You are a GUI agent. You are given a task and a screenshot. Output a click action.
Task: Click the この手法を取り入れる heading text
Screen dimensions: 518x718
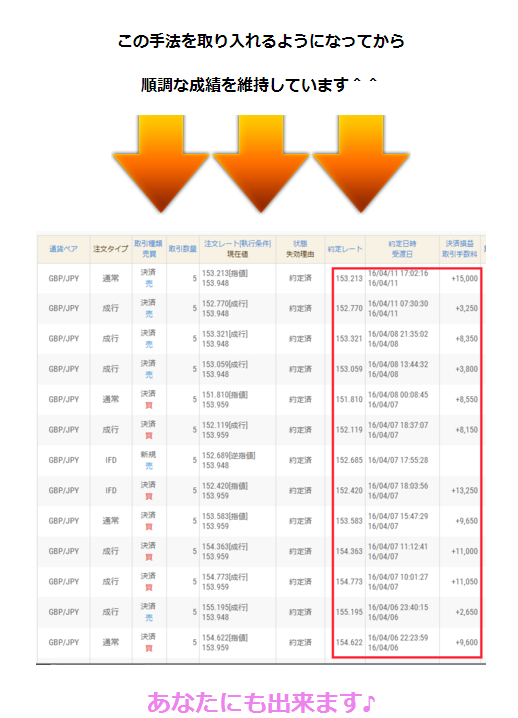point(261,41)
